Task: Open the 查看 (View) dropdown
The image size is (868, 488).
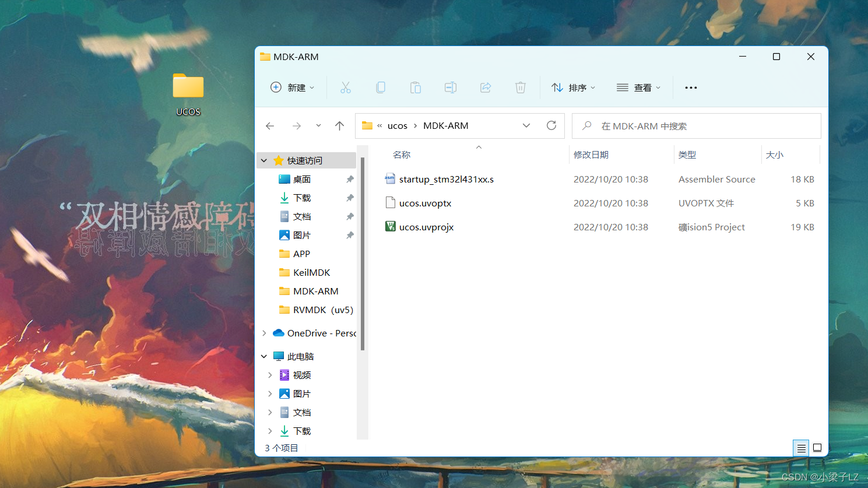Action: (638, 87)
